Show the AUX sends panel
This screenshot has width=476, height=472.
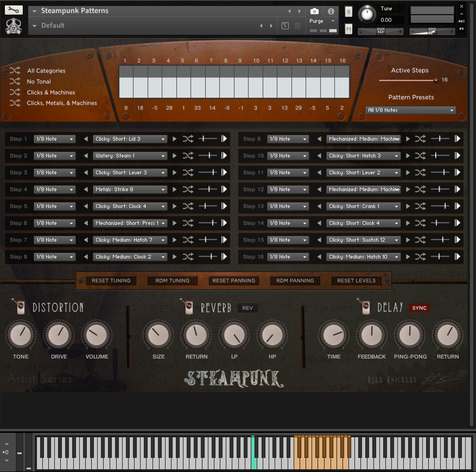462,21
